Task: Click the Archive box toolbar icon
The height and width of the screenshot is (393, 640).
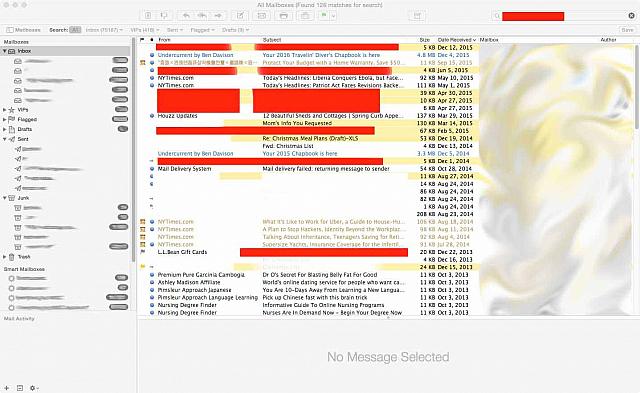Action: tap(305, 16)
